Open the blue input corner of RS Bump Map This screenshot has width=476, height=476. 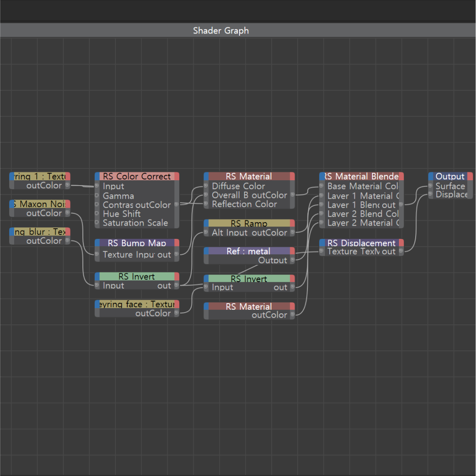[x=97, y=243]
